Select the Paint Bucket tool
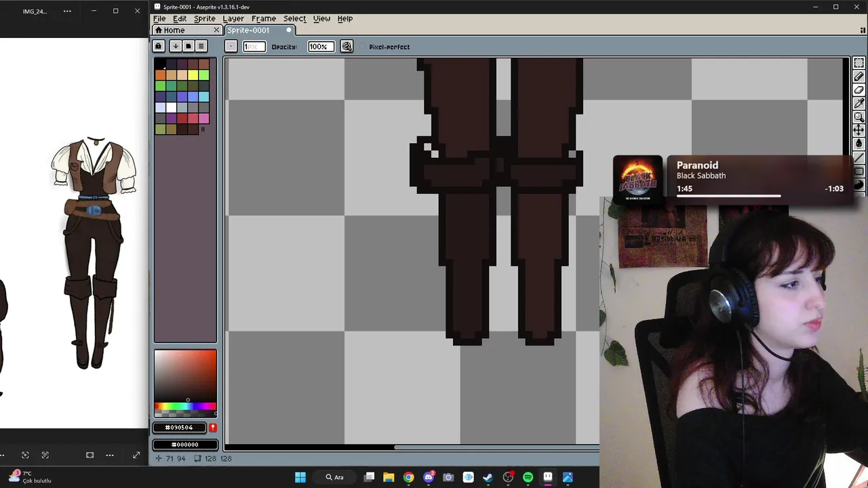 coord(859,143)
